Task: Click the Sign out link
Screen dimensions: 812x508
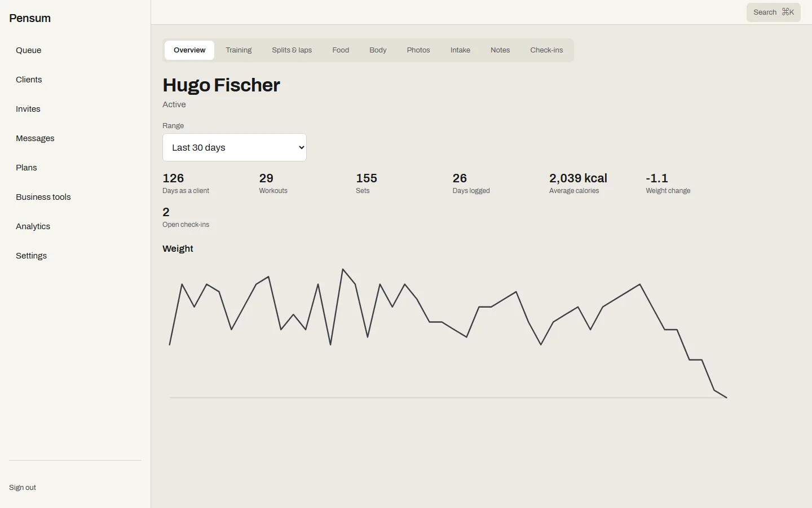Action: pyautogui.click(x=23, y=488)
